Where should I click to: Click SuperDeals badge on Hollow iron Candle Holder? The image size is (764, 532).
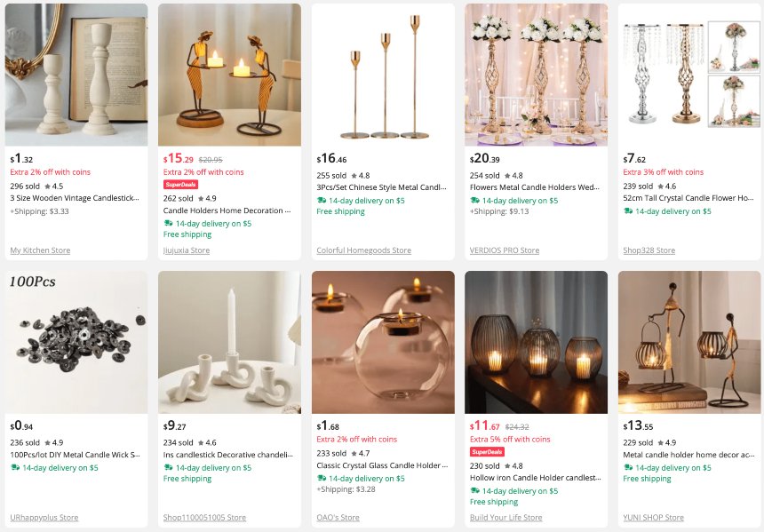coord(487,452)
